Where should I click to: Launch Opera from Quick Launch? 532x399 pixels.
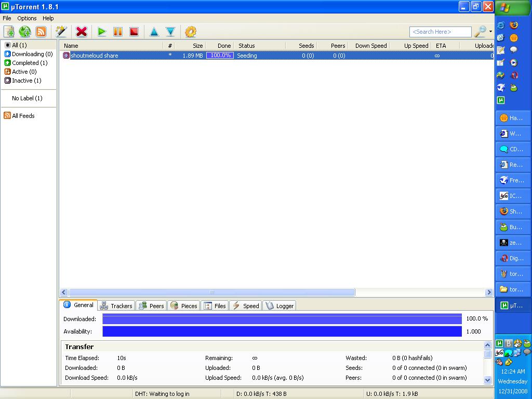(514, 75)
